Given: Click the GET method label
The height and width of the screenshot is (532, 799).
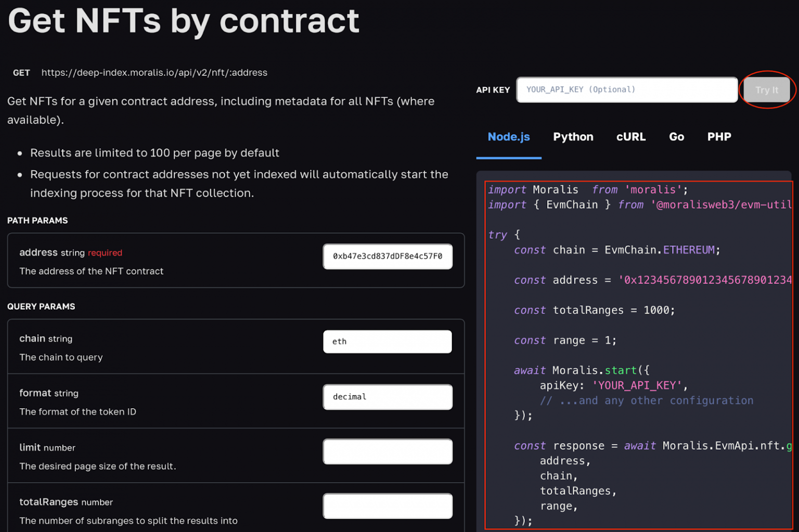Looking at the screenshot, I should tap(21, 72).
